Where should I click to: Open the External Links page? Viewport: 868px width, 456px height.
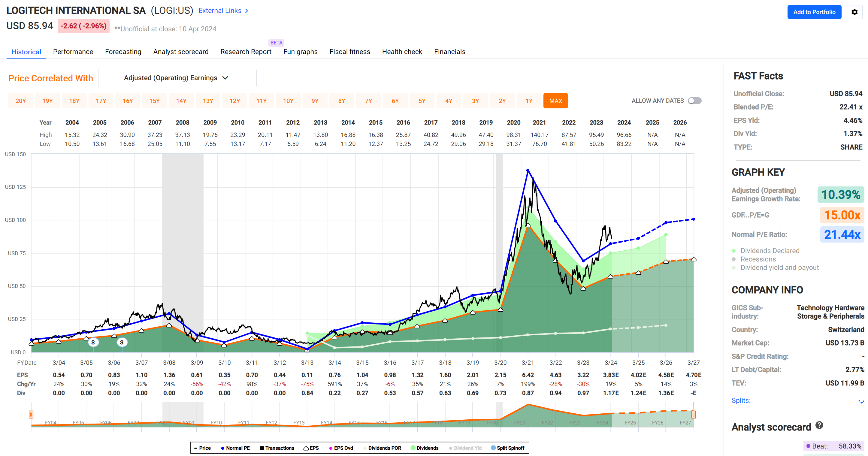point(220,11)
